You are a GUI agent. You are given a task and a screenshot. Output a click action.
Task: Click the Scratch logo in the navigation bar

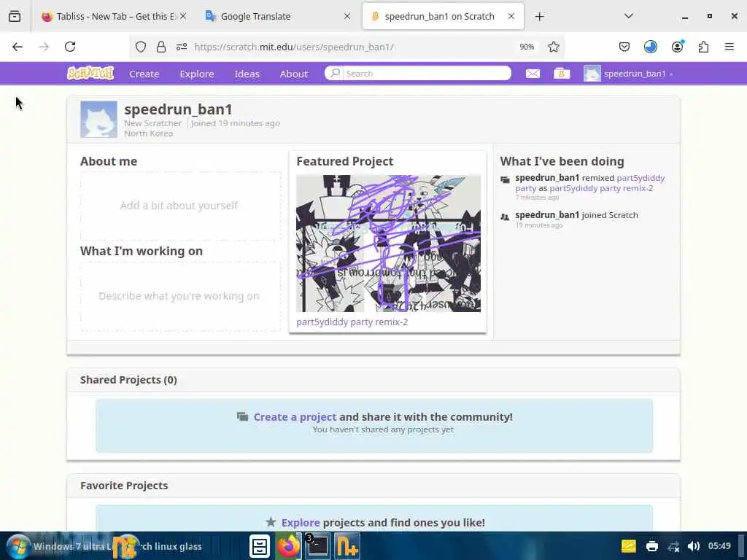pos(90,74)
